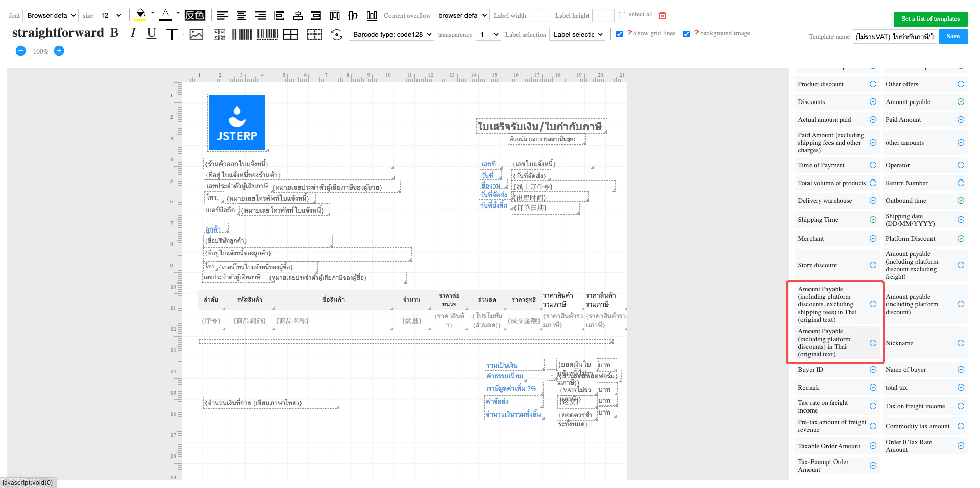This screenshot has width=980, height=488.
Task: Expand the fill color arrow
Action: coord(153,13)
